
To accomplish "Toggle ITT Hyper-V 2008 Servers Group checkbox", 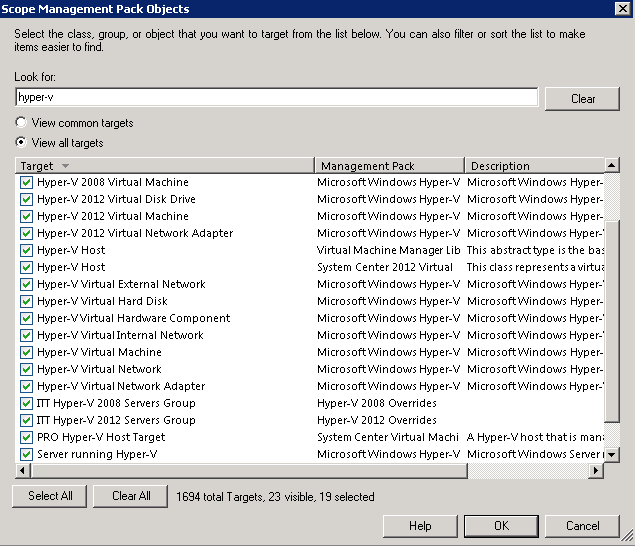I will point(26,404).
